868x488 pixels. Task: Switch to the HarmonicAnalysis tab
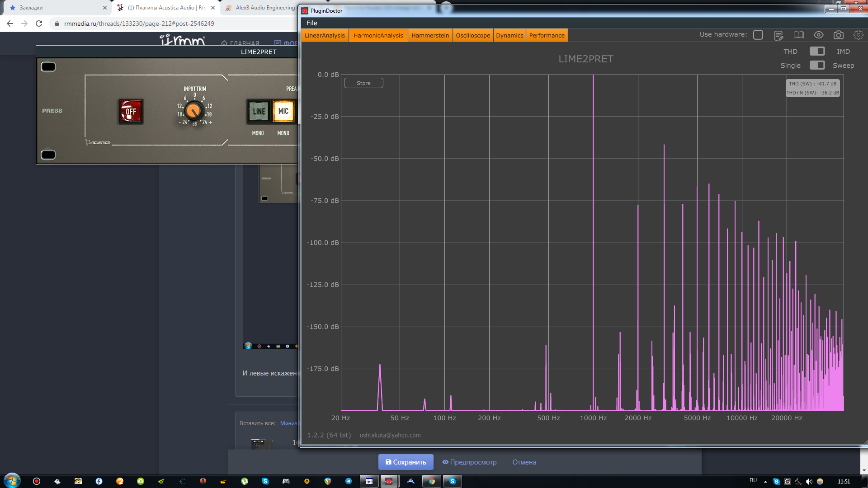pos(378,35)
